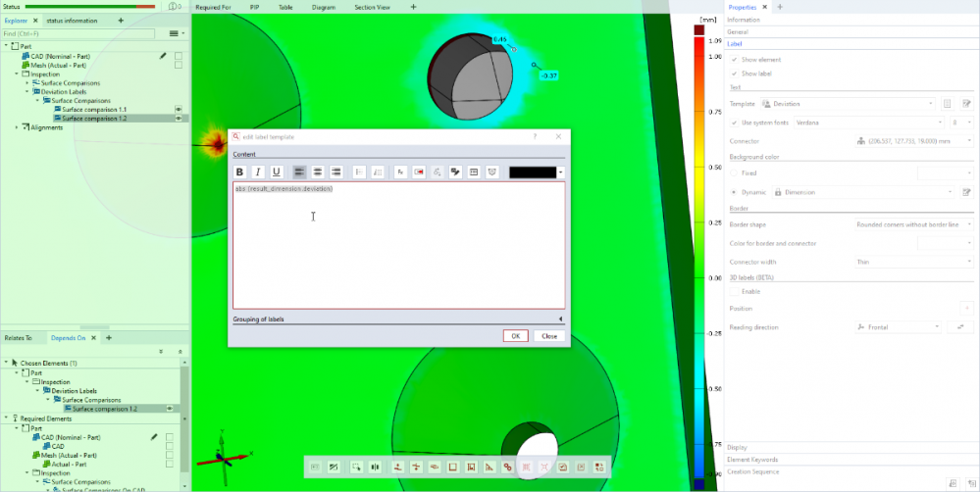Insert bulleted list in label content
Screen dimensions: 980x492
pos(359,172)
